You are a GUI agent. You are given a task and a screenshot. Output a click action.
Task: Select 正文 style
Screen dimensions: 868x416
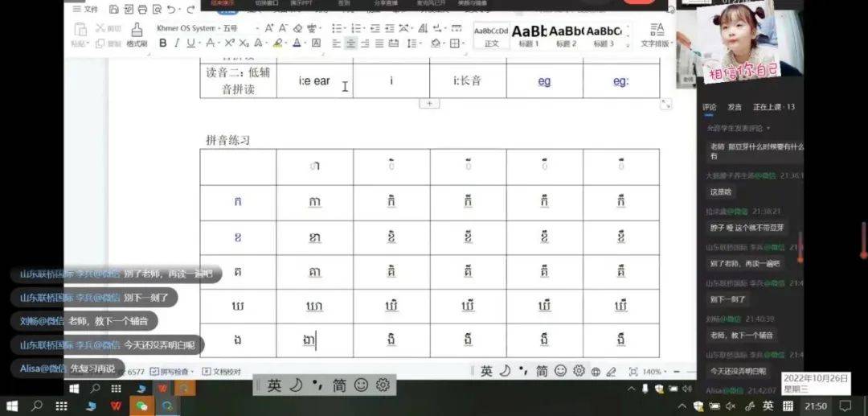click(x=491, y=36)
